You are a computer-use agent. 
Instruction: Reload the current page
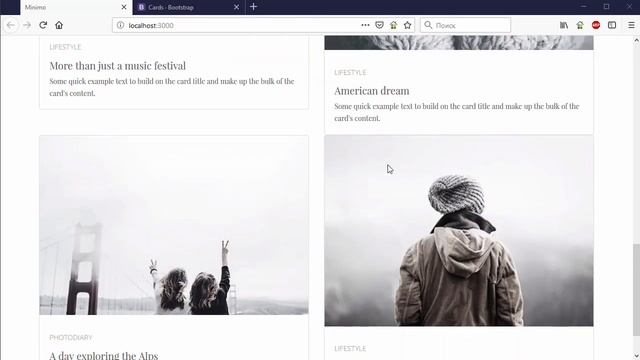(x=43, y=25)
